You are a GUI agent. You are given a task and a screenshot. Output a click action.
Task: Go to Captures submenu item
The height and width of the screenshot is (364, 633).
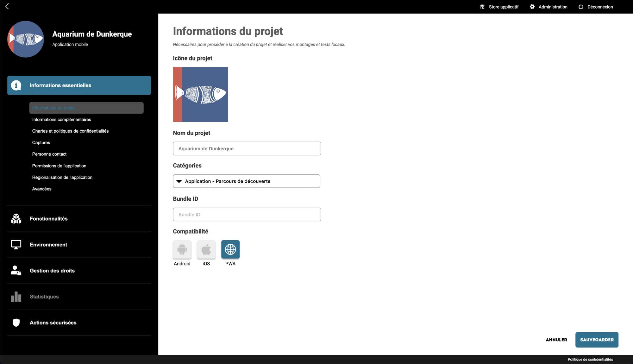pos(41,143)
